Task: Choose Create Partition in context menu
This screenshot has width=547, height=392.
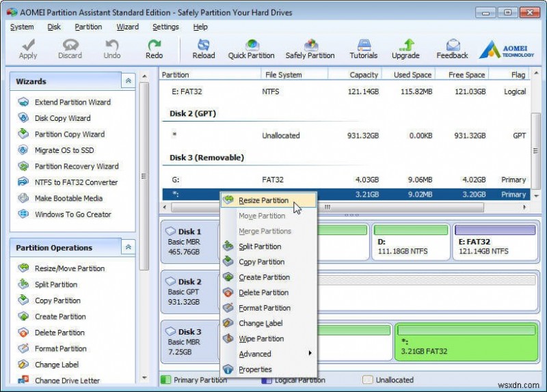Action: pos(269,277)
